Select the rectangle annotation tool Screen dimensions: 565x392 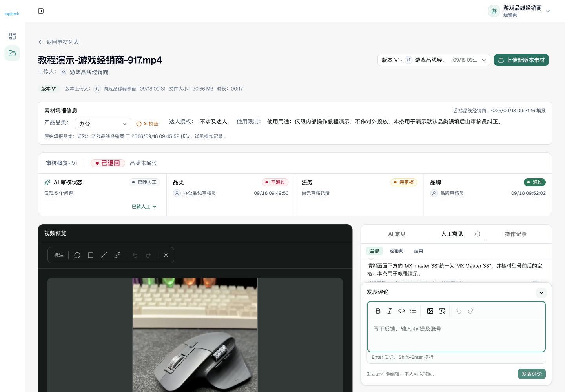point(91,255)
